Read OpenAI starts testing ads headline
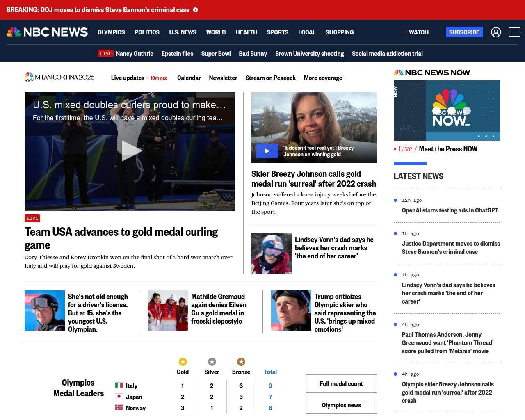Screen dimensions: 525x420 pyautogui.click(x=450, y=210)
